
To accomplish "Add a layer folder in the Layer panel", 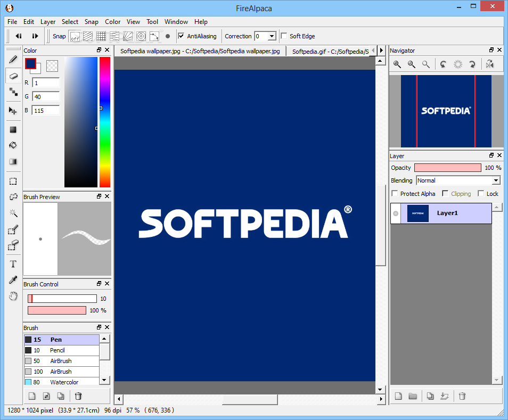I will (x=413, y=396).
